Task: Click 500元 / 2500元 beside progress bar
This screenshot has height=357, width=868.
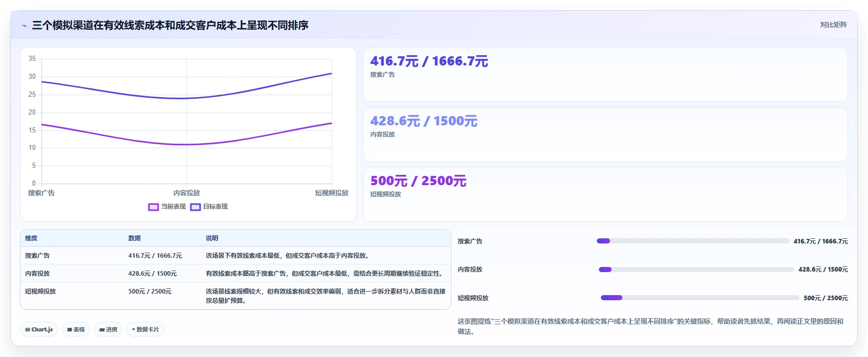Action: [826, 298]
